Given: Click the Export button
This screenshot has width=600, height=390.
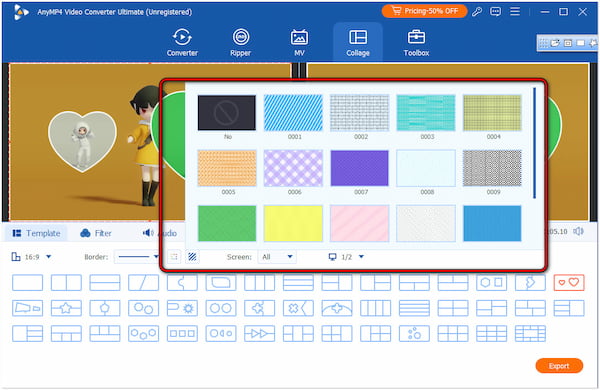Looking at the screenshot, I should click(x=559, y=366).
